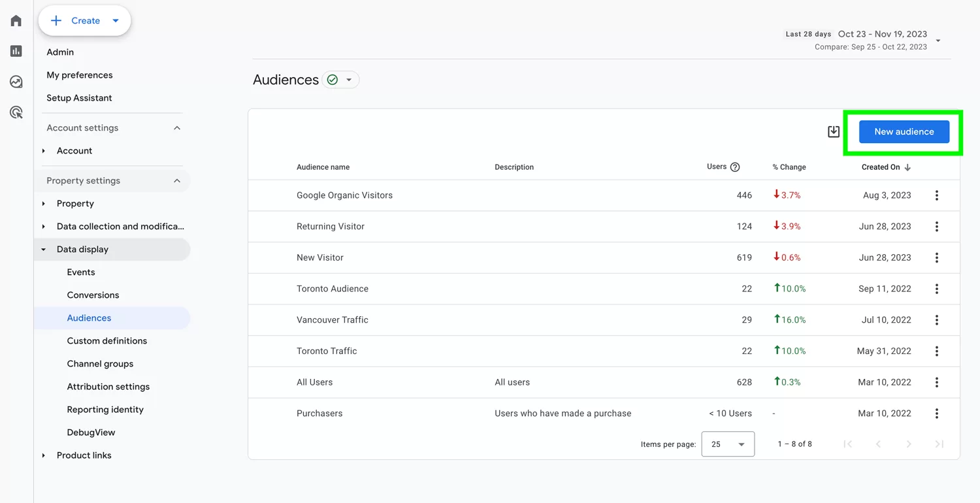
Task: Open more options for All Users
Action: [x=937, y=382]
